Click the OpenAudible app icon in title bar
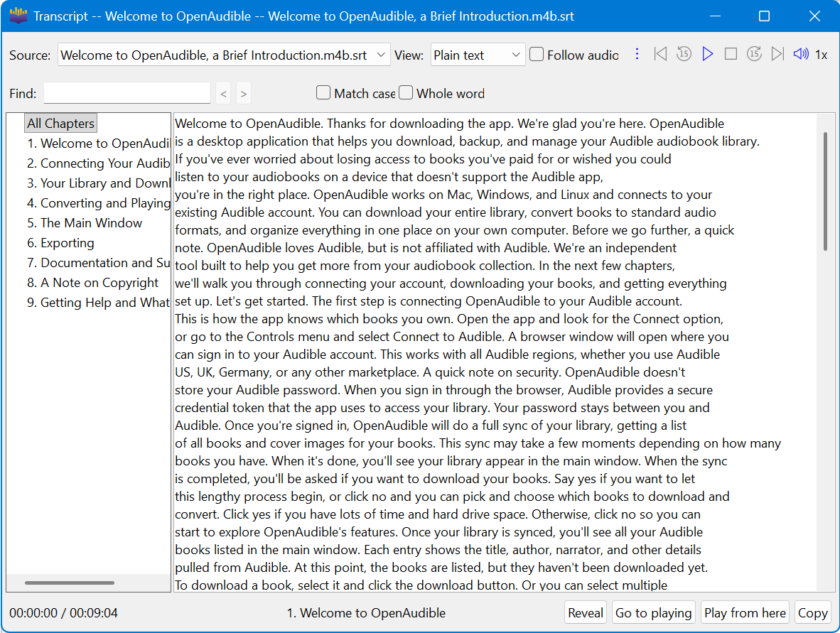The height and width of the screenshot is (633, 840). (18, 16)
